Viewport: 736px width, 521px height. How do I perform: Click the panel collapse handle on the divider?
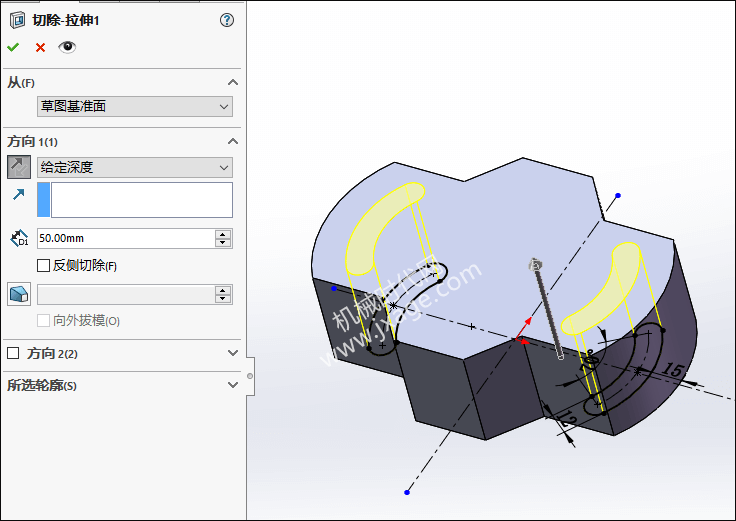click(250, 376)
